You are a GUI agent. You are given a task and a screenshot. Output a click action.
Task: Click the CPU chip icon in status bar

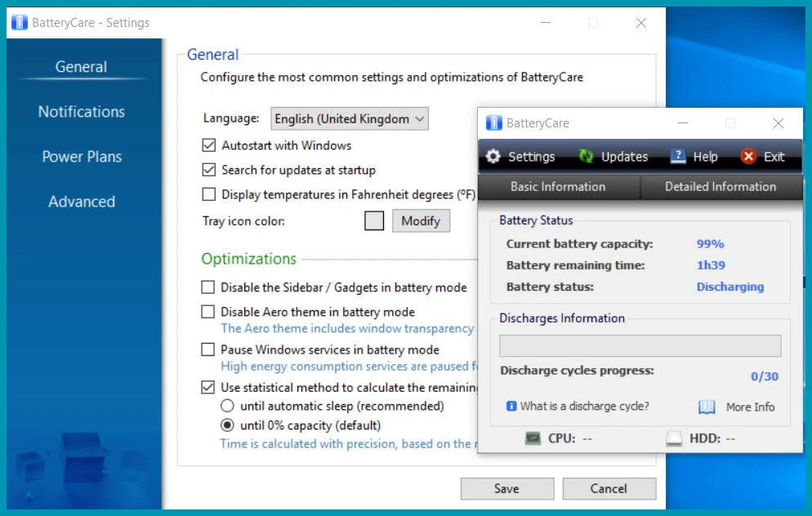533,438
